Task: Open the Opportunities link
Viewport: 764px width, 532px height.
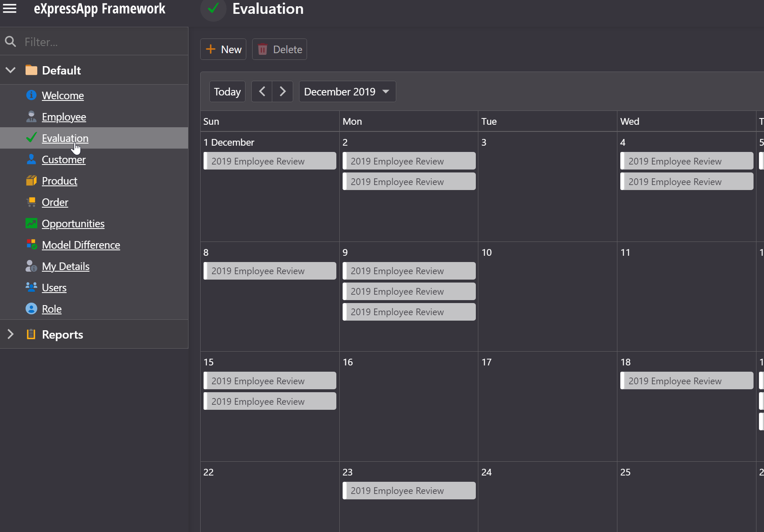Action: 73,224
